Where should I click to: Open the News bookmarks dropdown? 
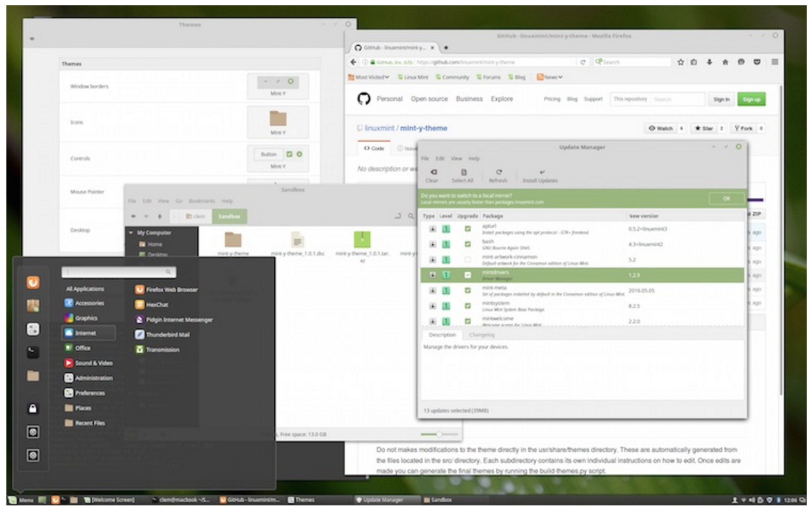(x=550, y=77)
